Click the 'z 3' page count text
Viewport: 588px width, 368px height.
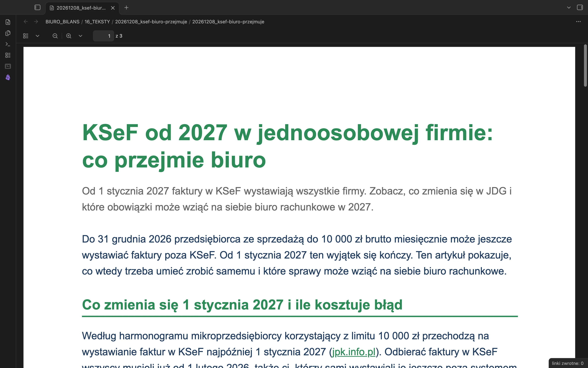pos(119,36)
